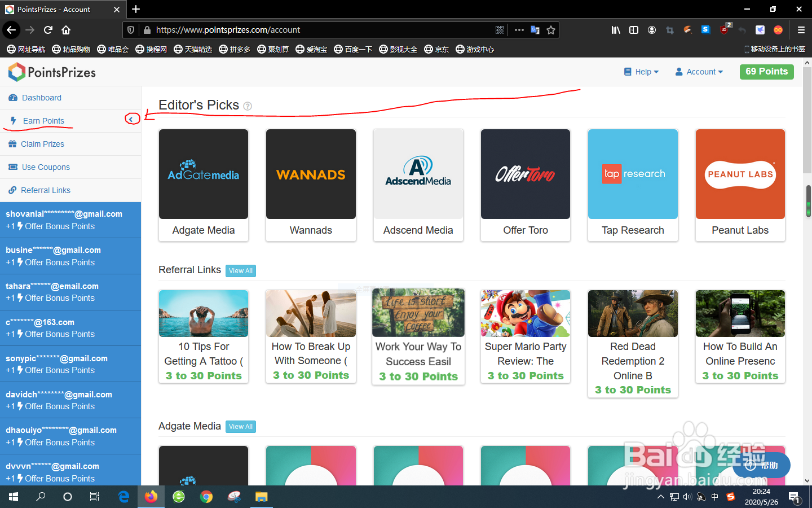Open How To Build An Online Presence card
812x508 pixels.
(x=740, y=337)
